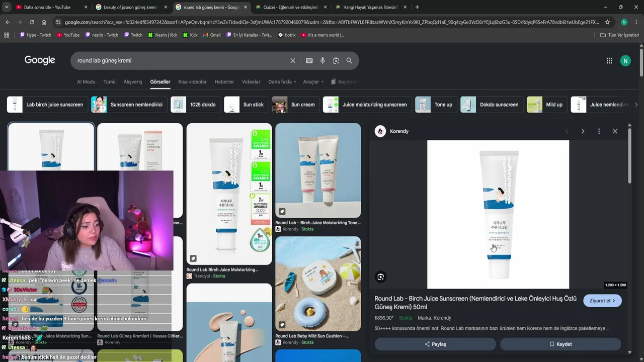Open the Chrome profile avatar in toolbar

624,22
